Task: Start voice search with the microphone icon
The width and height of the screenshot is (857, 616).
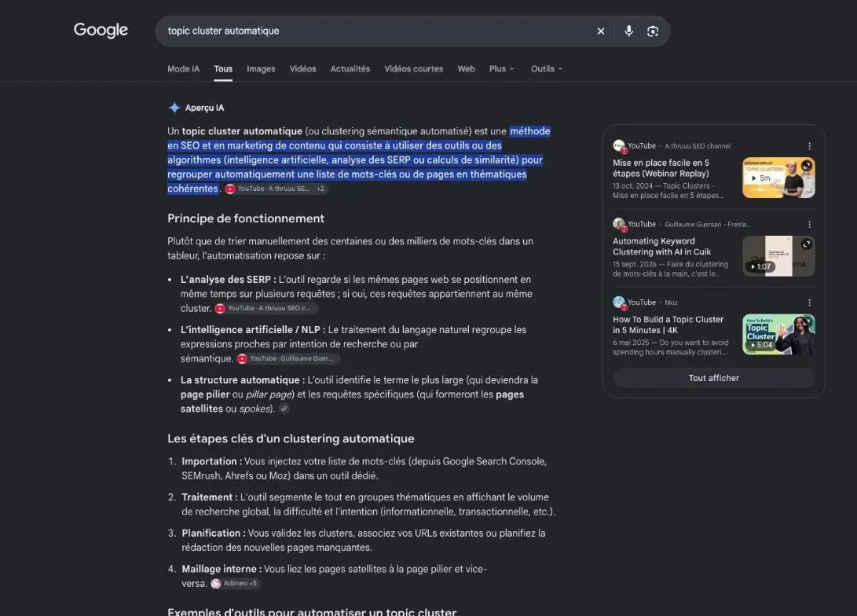Action: click(629, 31)
